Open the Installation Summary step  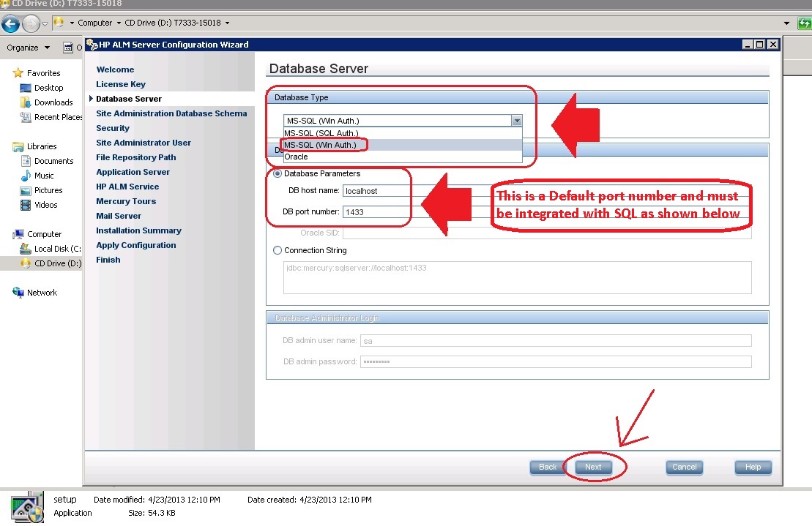coord(138,230)
